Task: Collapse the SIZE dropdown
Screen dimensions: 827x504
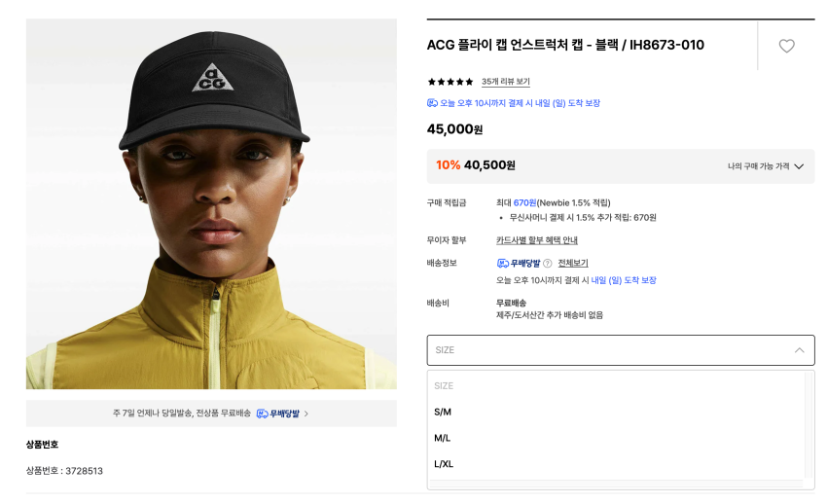Action: click(x=799, y=350)
